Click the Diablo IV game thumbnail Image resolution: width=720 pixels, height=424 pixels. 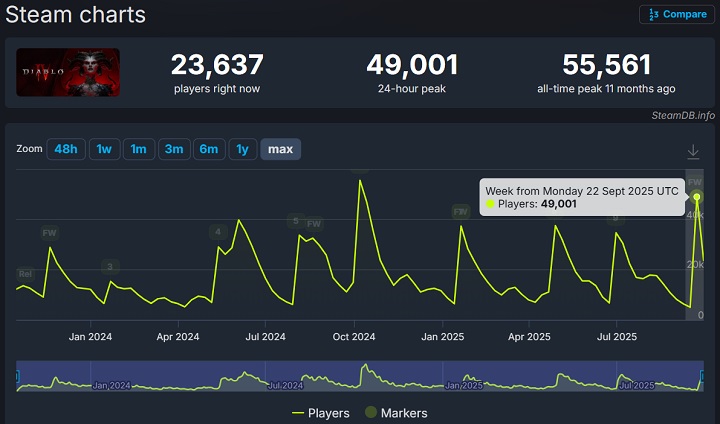coord(68,73)
